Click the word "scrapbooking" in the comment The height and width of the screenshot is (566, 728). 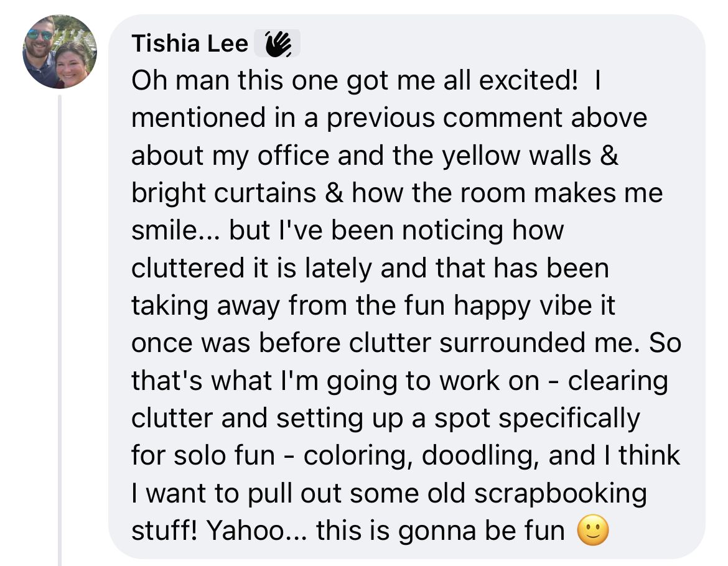560,493
